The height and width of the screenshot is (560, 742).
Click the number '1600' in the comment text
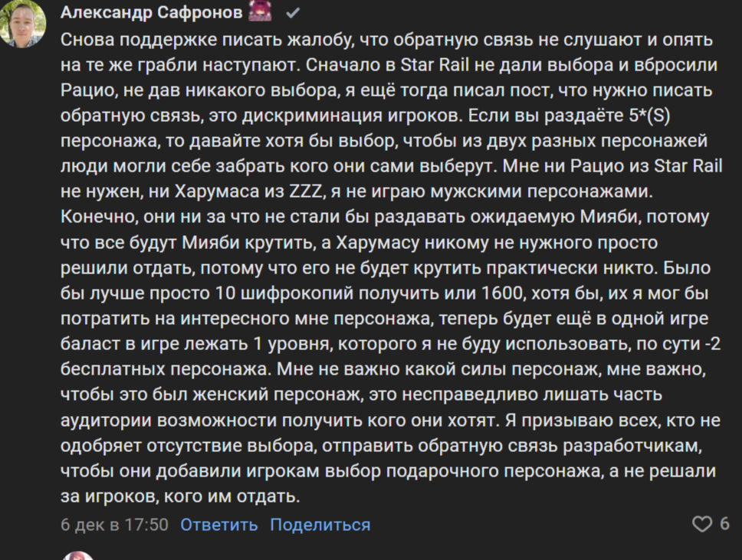501,293
